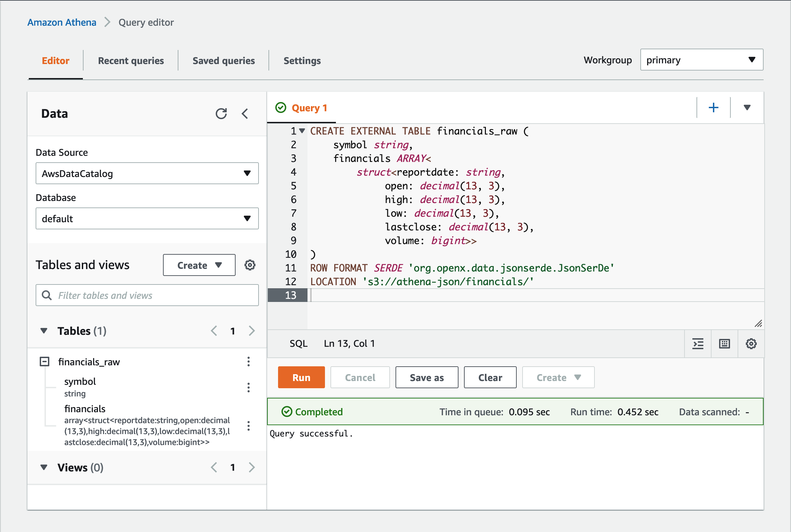Open Tables and views settings gear
Viewport: 791px width, 532px height.
[250, 265]
